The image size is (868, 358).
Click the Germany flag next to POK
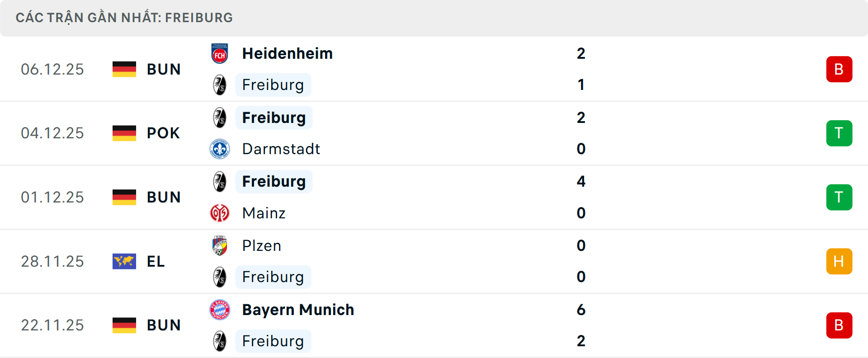click(x=124, y=133)
